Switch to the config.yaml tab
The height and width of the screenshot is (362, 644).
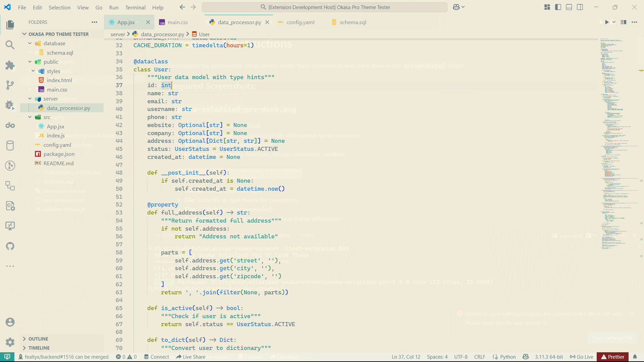coord(300,22)
